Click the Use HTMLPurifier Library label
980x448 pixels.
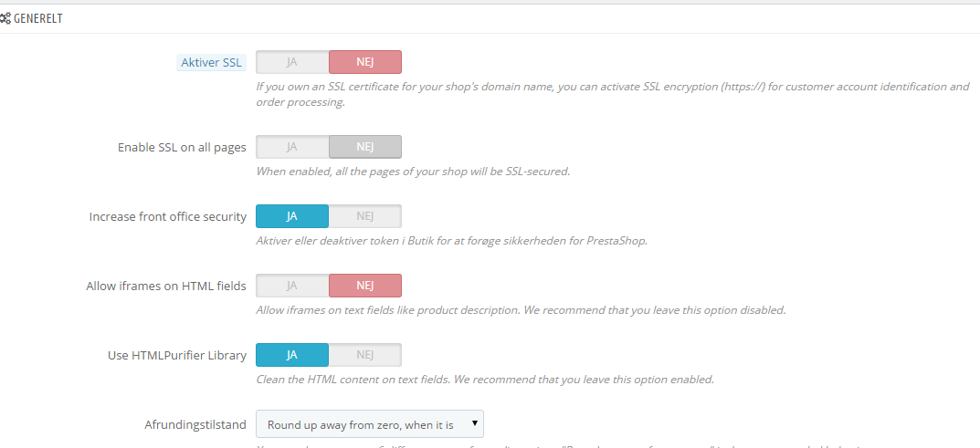click(x=177, y=356)
